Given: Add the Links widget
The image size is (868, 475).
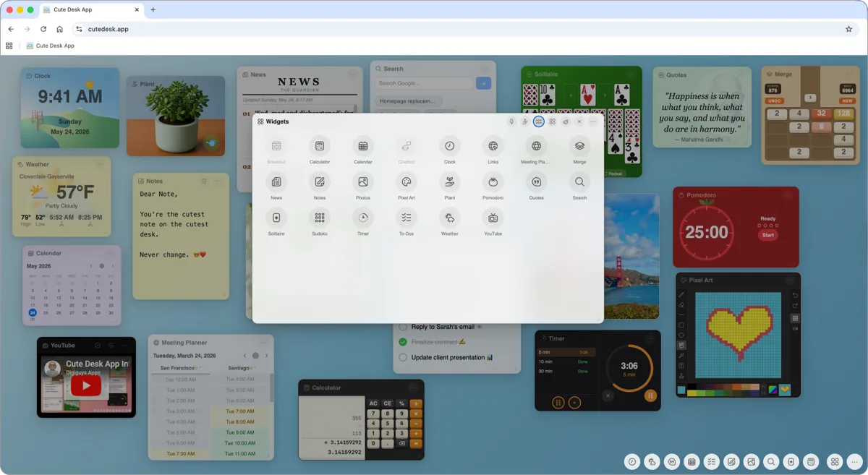Looking at the screenshot, I should tap(493, 145).
